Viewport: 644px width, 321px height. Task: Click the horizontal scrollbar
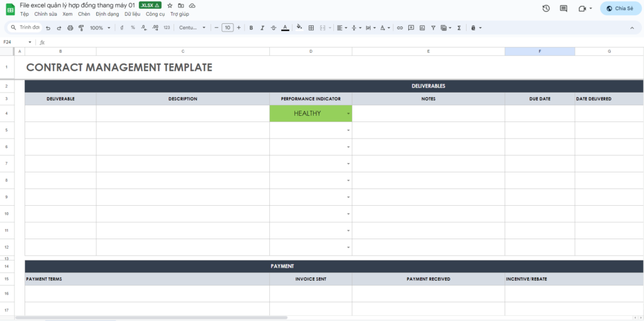click(x=151, y=318)
